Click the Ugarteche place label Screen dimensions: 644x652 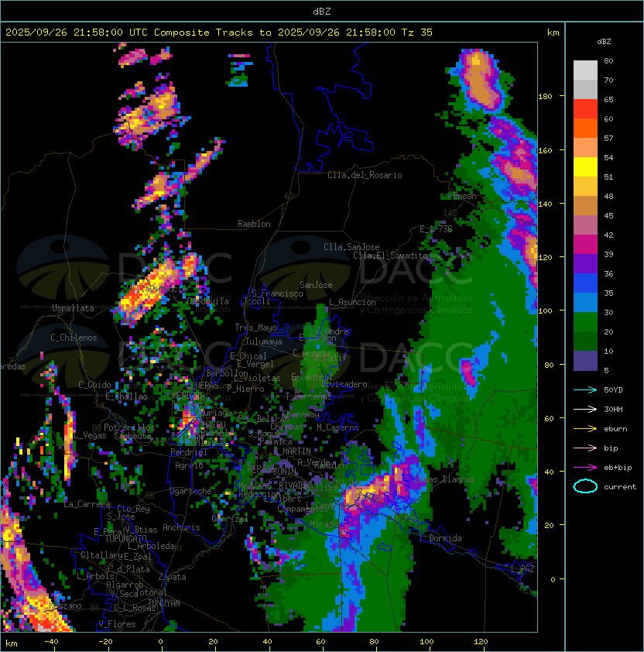point(190,491)
